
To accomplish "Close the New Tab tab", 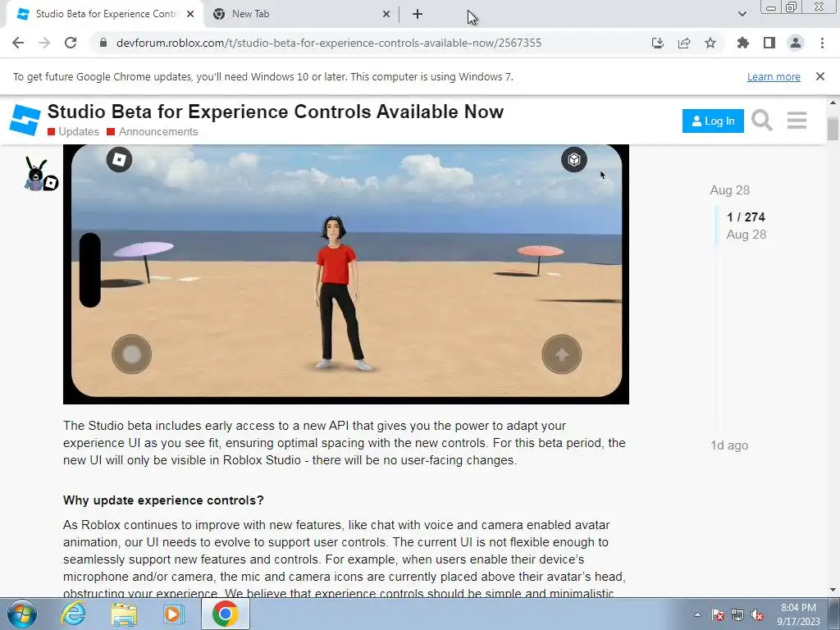I will (386, 14).
